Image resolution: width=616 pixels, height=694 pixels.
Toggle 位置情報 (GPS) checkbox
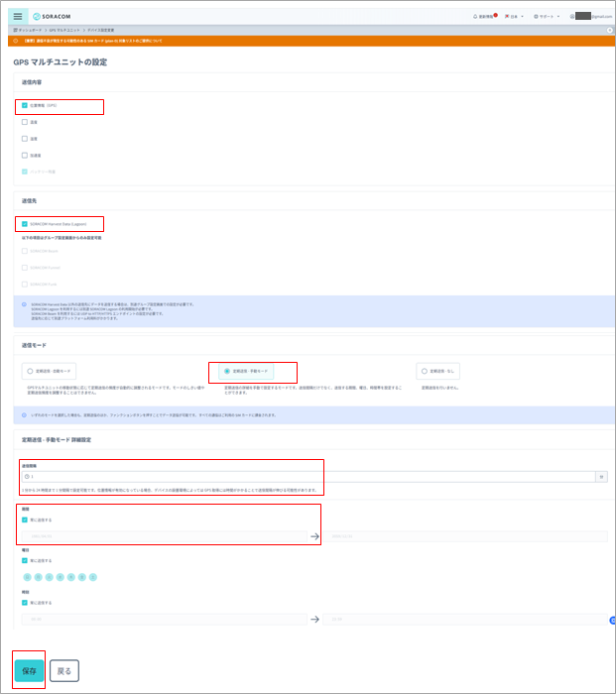point(25,105)
